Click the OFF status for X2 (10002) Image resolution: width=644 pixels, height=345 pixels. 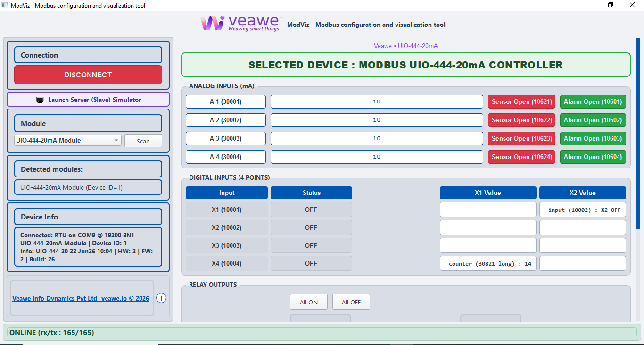tap(311, 227)
